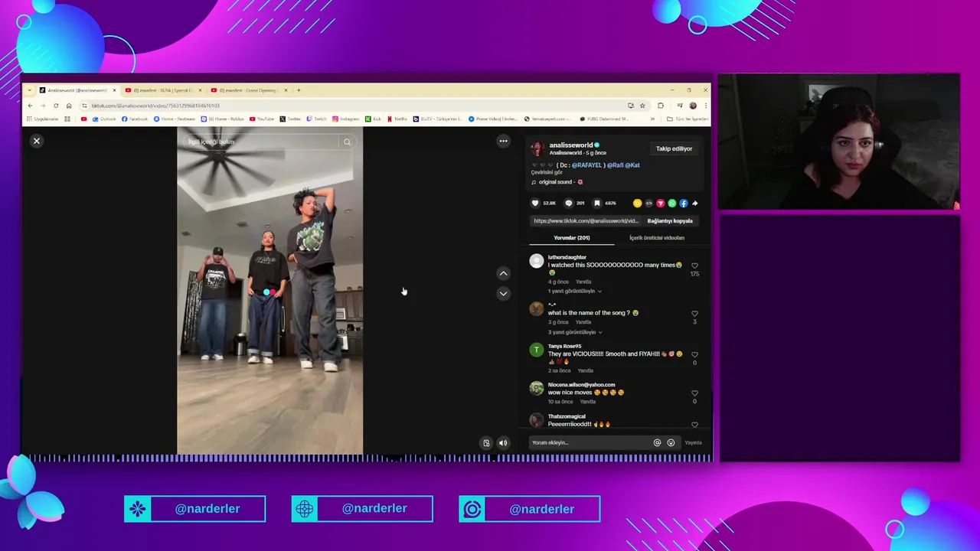The height and width of the screenshot is (551, 980).
Task: Click Yanıtla under the luthersdaughter comment
Action: tap(583, 282)
